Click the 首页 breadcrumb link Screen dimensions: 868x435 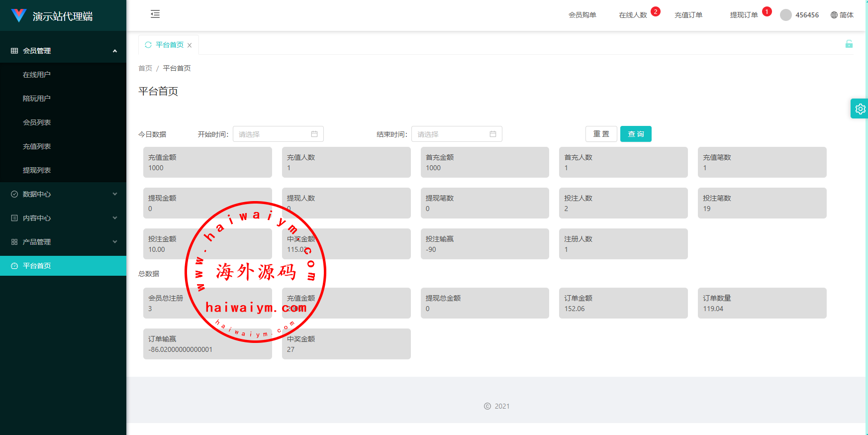click(145, 68)
